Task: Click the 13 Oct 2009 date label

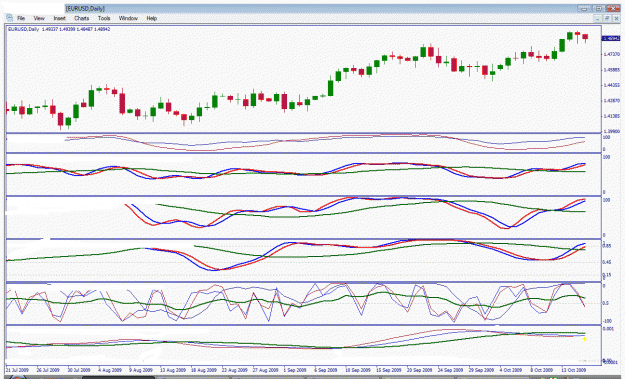Action: pos(574,370)
